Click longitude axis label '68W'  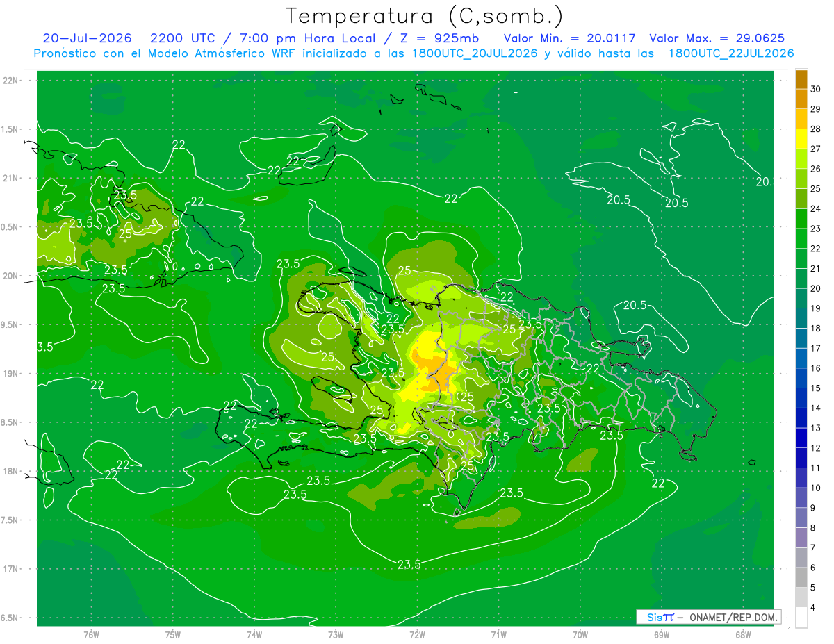[x=742, y=634]
